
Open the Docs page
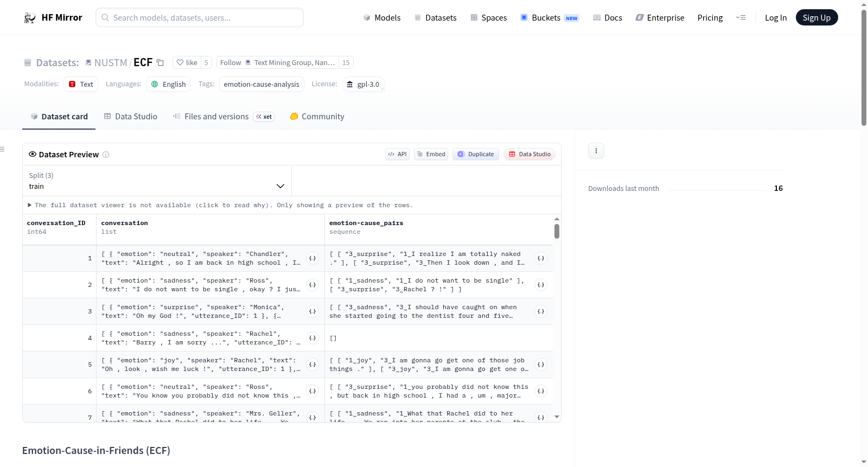[x=608, y=17]
